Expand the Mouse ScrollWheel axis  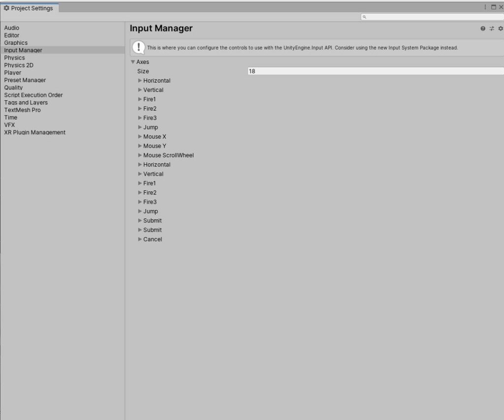point(140,155)
